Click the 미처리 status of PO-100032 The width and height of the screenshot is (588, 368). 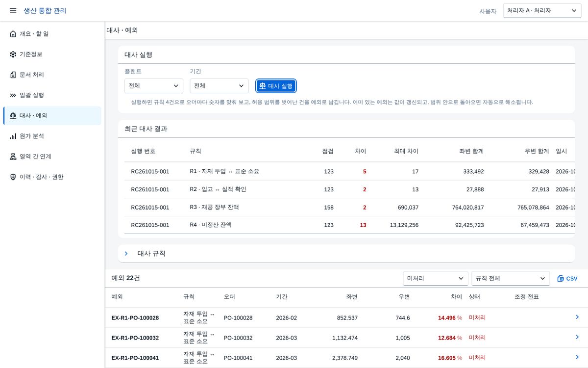[x=477, y=338]
